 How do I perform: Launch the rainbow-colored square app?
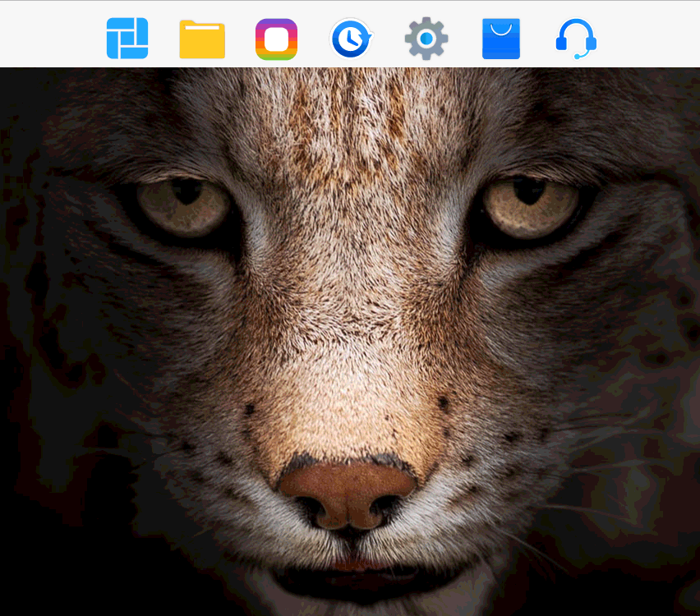(x=276, y=39)
